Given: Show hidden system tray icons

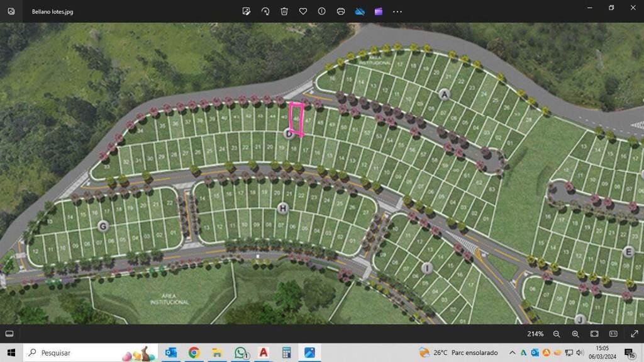Looking at the screenshot, I should pyautogui.click(x=512, y=353).
